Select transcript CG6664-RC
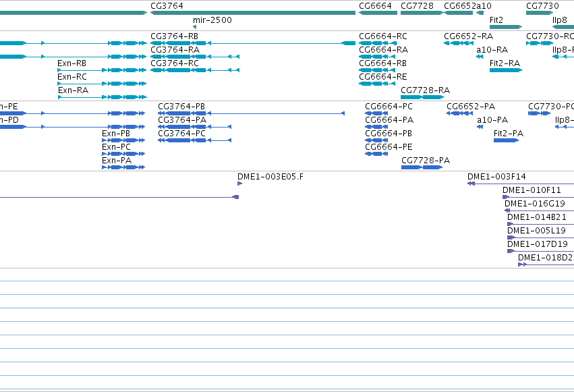 click(378, 43)
